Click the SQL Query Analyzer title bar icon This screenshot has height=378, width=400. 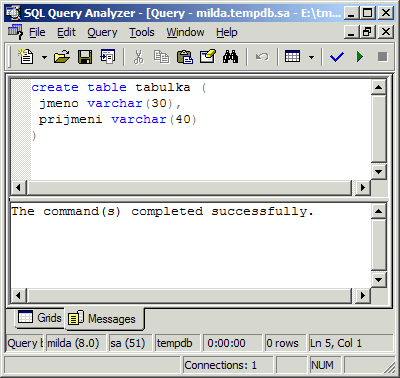coord(13,13)
